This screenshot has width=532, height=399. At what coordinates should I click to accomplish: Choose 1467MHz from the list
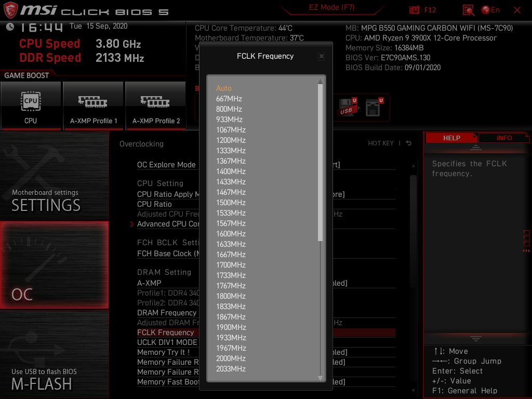[231, 192]
